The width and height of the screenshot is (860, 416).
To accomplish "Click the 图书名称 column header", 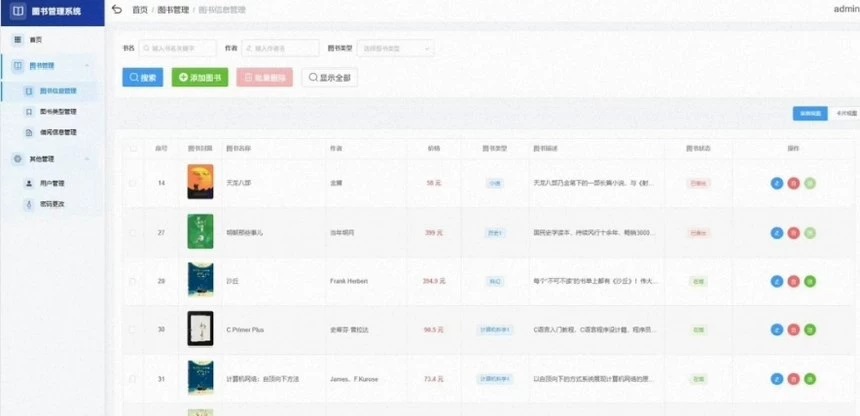I will pyautogui.click(x=239, y=148).
